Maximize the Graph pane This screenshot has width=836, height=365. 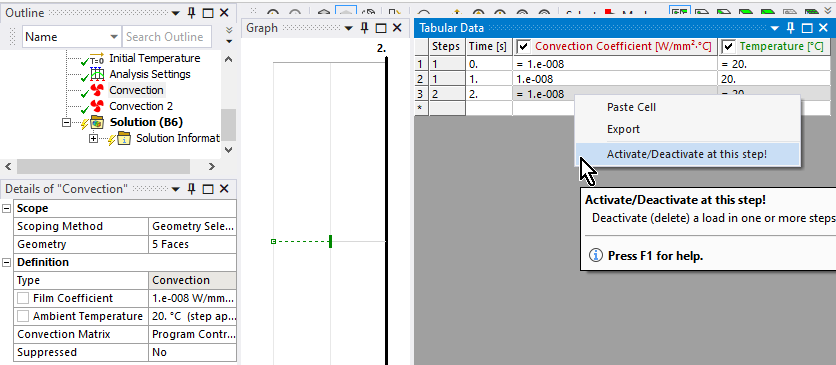[381, 28]
